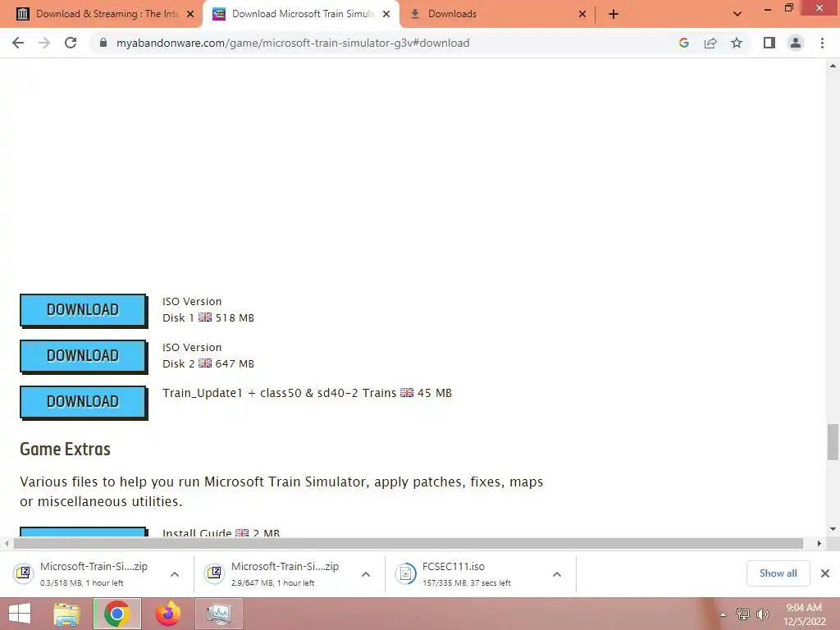The height and width of the screenshot is (630, 840).
Task: Click the '0.3/518 MB, 1 hour left' status
Action: (81, 583)
